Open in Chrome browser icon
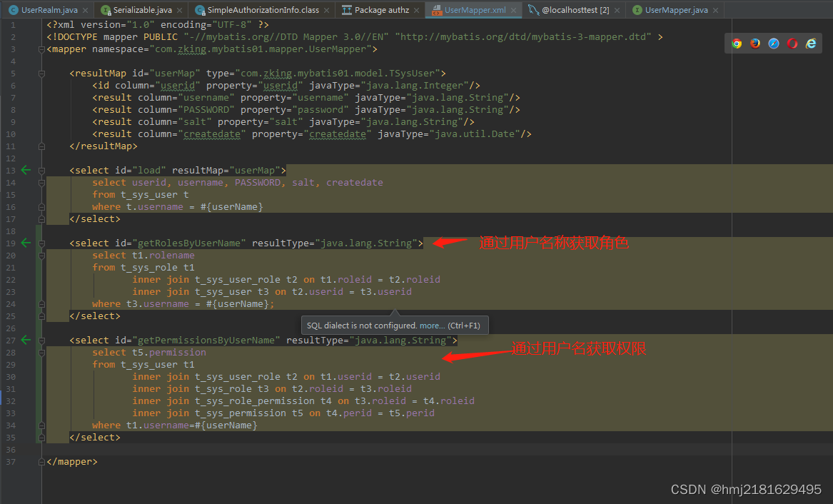Screen dimensions: 833x504 click(x=737, y=44)
